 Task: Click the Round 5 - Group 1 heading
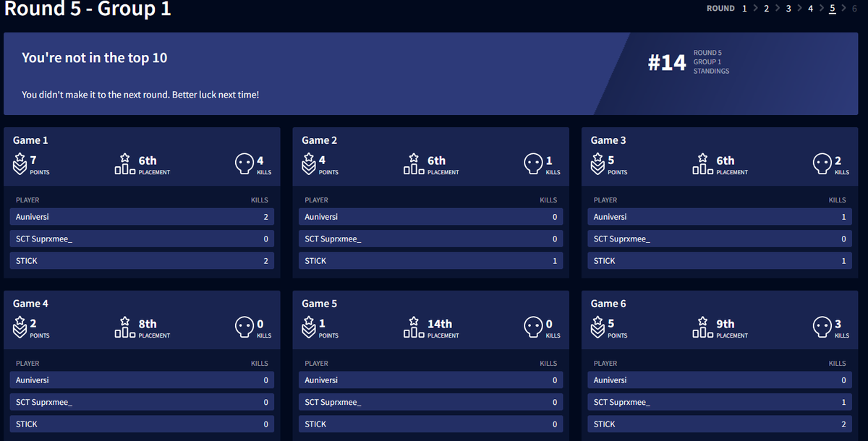pyautogui.click(x=88, y=9)
